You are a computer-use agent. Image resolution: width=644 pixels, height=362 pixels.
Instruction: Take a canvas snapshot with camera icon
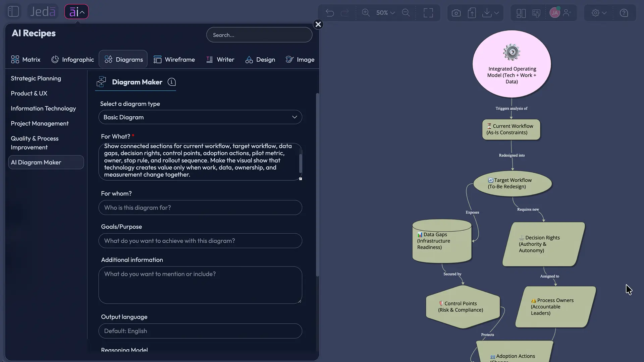pos(456,13)
